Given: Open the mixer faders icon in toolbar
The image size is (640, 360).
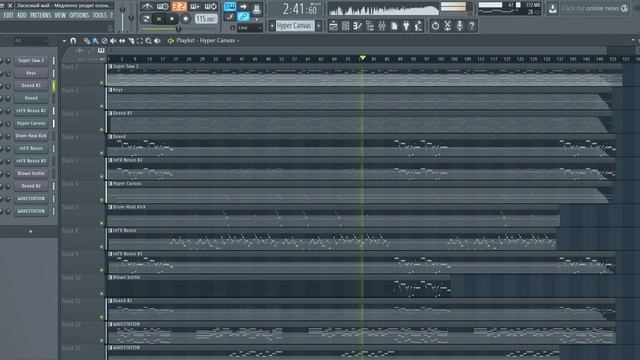Looking at the screenshot, I should point(382,26).
